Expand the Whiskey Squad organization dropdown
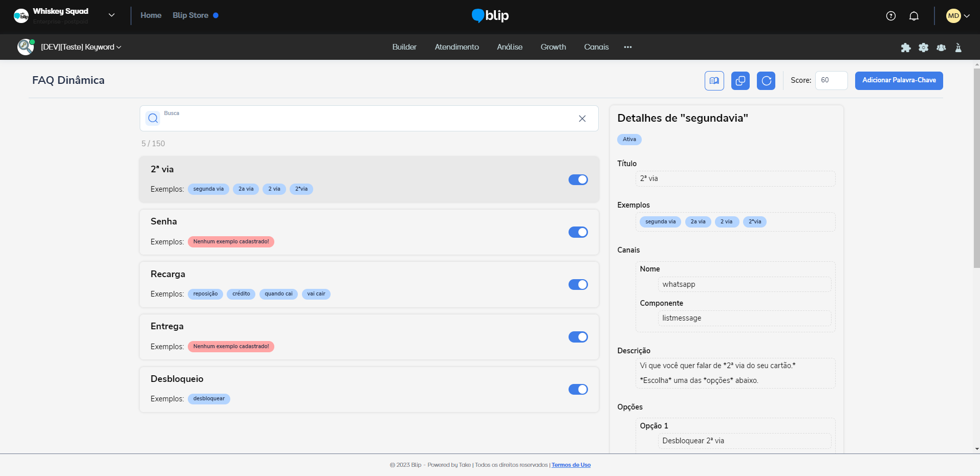This screenshot has height=476, width=980. coord(112,15)
